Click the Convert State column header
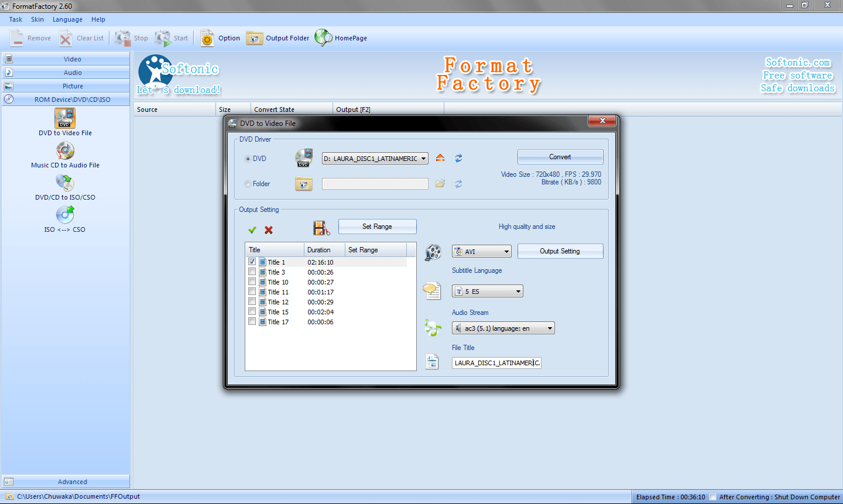 point(291,109)
